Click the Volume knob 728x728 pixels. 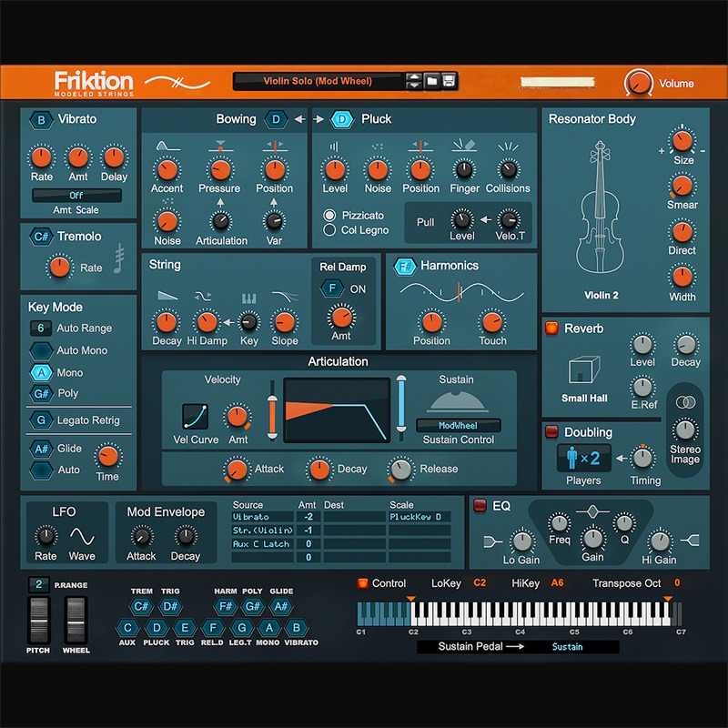[639, 83]
